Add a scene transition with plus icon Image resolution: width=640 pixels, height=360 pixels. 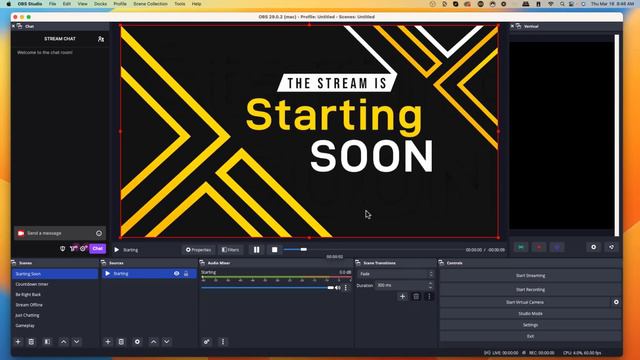point(402,297)
